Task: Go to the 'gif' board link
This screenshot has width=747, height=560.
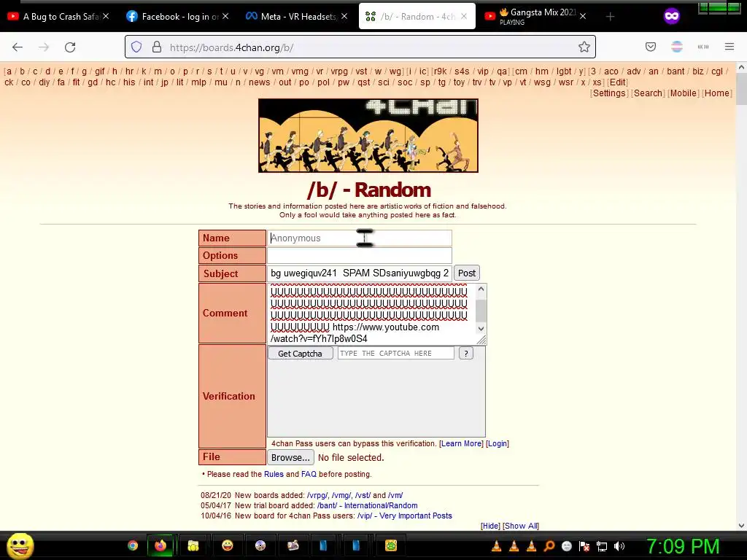Action: point(99,71)
